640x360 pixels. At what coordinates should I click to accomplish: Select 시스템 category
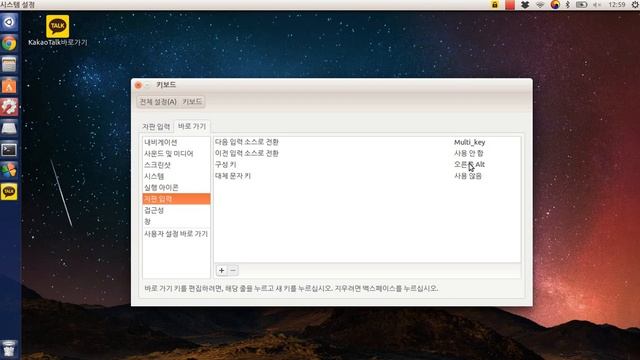tap(176, 176)
